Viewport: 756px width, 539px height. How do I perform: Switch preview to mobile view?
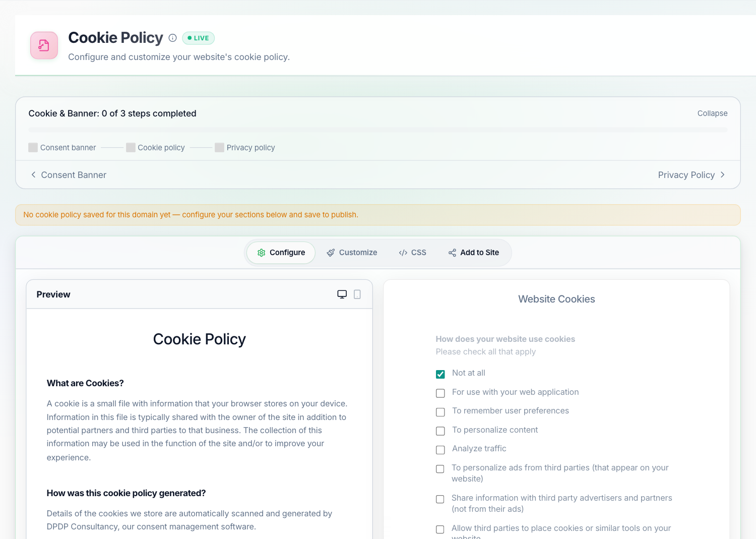pyautogui.click(x=357, y=294)
